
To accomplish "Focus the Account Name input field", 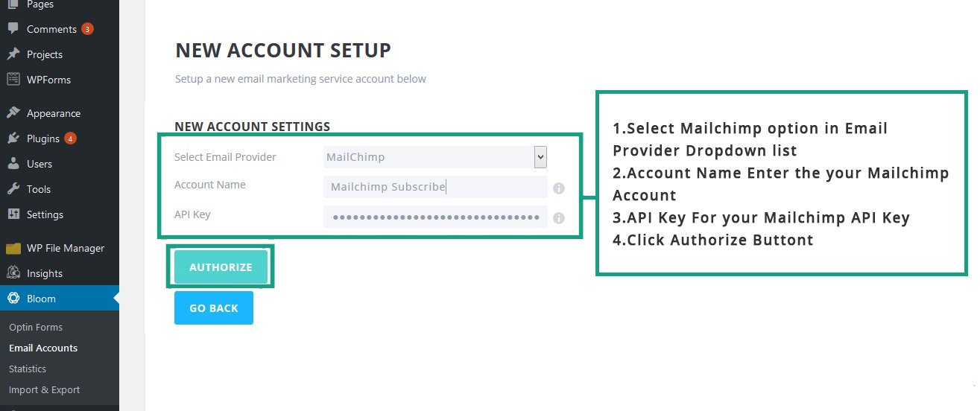I will click(435, 187).
